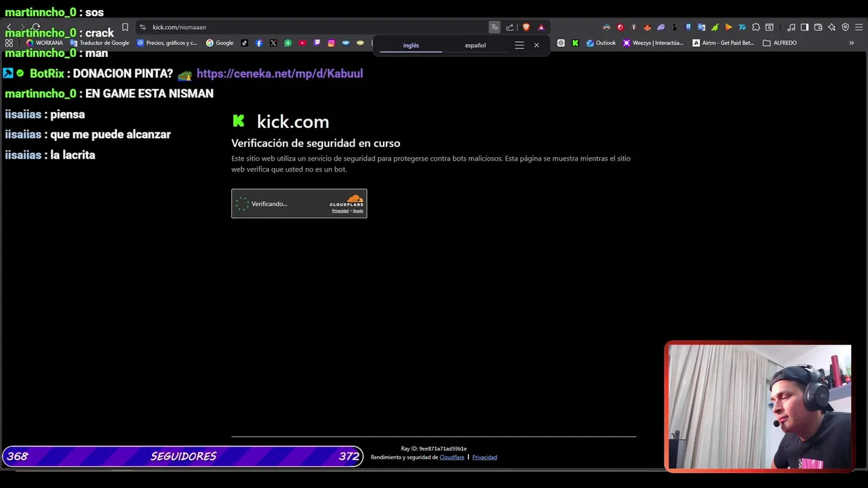Open Airtm Get Paid bookmark
The width and height of the screenshot is (868, 488).
[723, 43]
